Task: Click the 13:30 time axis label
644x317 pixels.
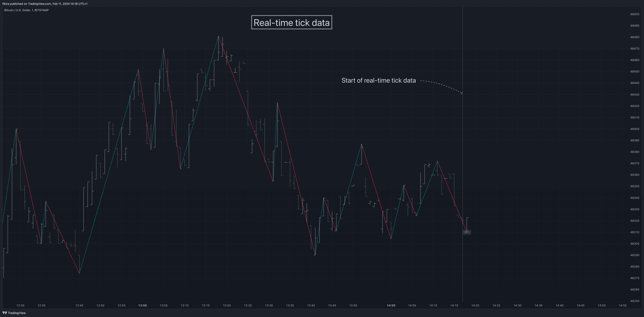Action: [x=269, y=306]
